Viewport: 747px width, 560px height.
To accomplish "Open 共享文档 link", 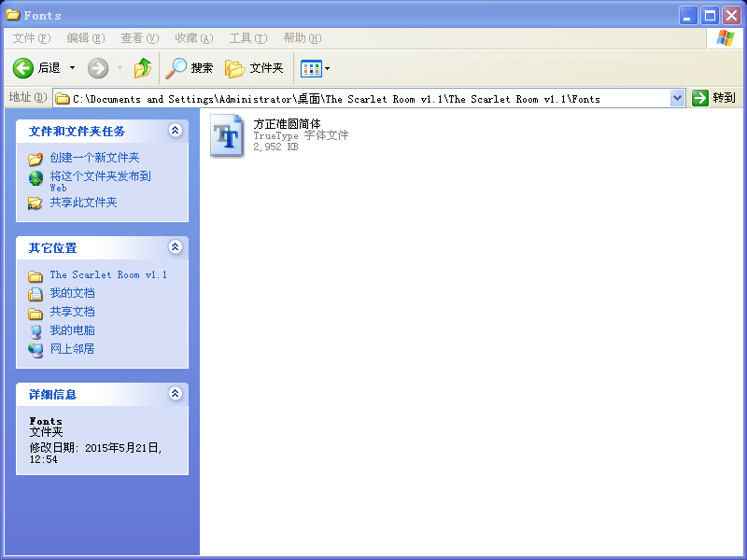I will (x=73, y=312).
